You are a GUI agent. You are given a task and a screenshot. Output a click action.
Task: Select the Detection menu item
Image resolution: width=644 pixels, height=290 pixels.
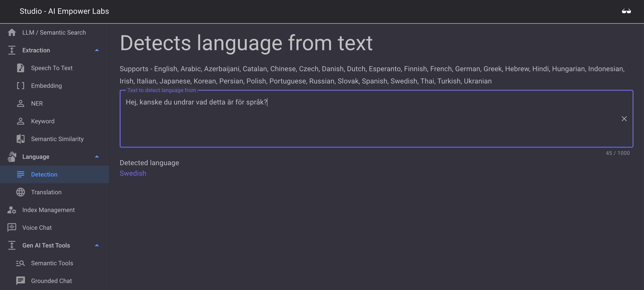[44, 174]
